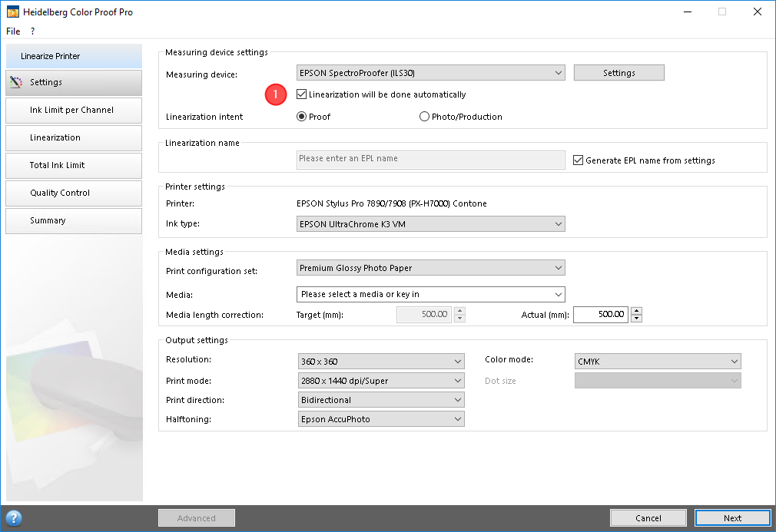Click Target (mm) spinner down arrow
Image resolution: width=776 pixels, height=532 pixels.
tap(460, 319)
